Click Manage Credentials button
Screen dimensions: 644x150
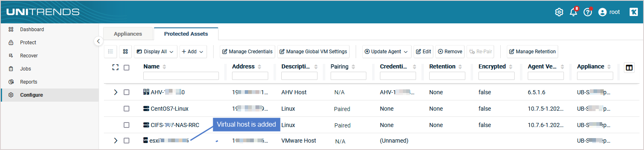[247, 52]
